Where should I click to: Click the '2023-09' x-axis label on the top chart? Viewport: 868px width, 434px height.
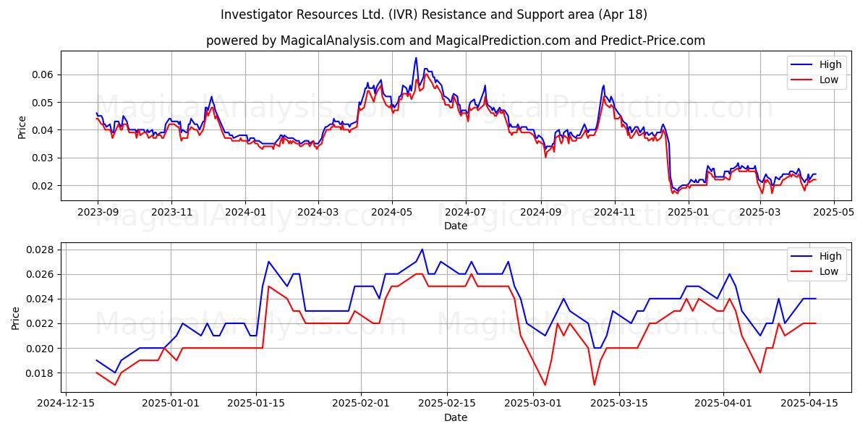coord(97,213)
